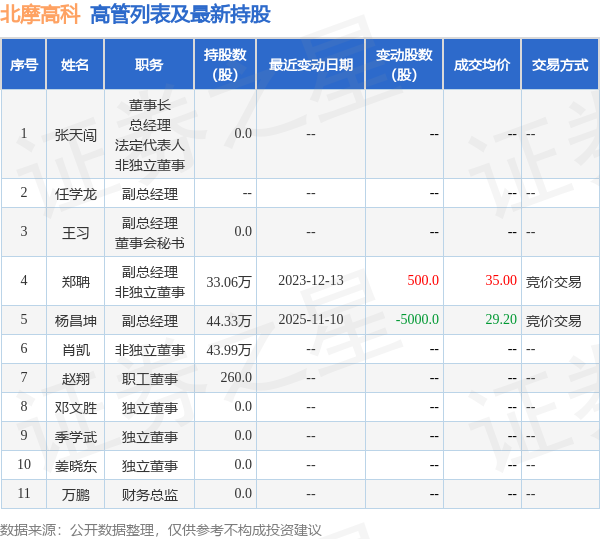Click the 260.0 holdings value
The image size is (600, 539).
point(236,378)
